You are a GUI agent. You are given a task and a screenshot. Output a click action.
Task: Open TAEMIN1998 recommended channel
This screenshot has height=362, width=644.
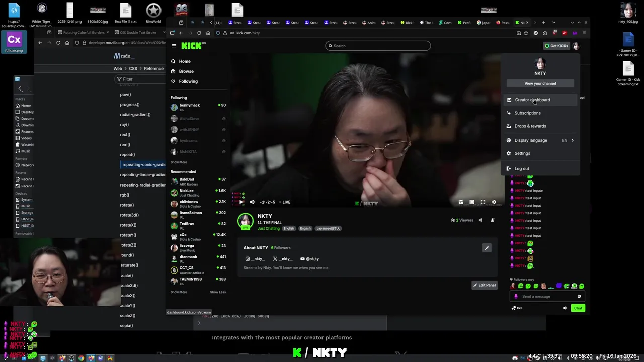point(198,281)
